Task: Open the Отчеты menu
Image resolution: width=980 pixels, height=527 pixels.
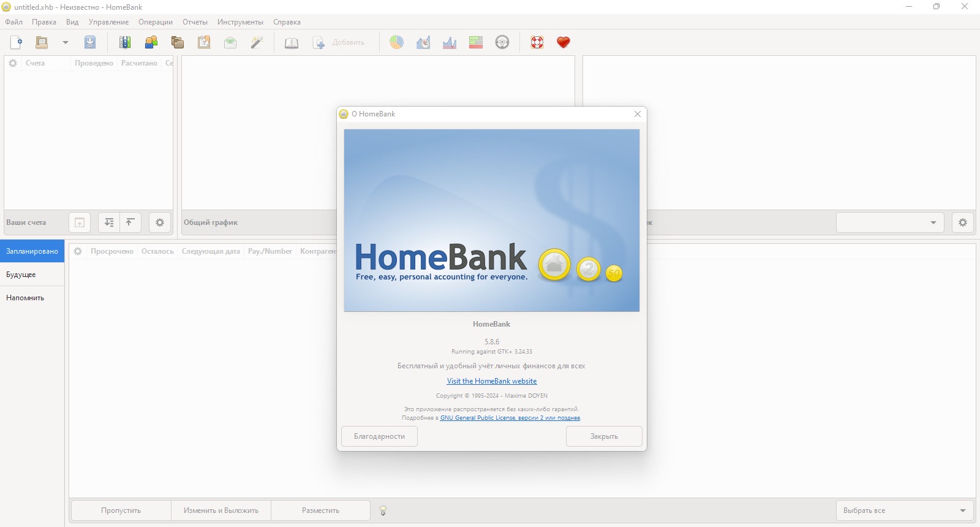Action: 195,22
